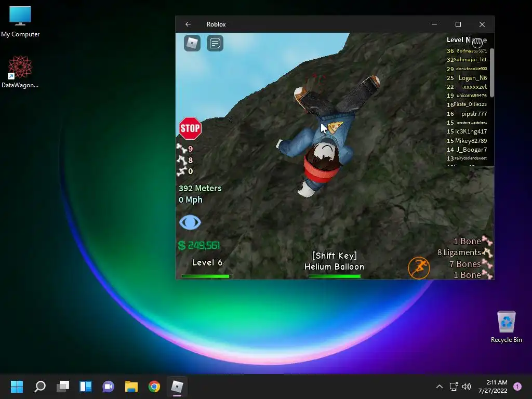This screenshot has height=399, width=532.
Task: Click the ligaments counter showing 8
Action: point(185,160)
